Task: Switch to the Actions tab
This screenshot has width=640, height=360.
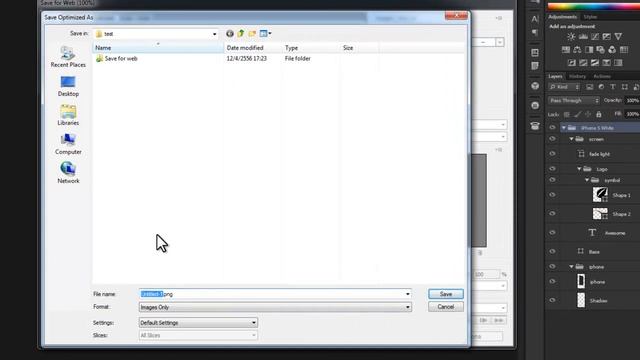Action: click(602, 76)
